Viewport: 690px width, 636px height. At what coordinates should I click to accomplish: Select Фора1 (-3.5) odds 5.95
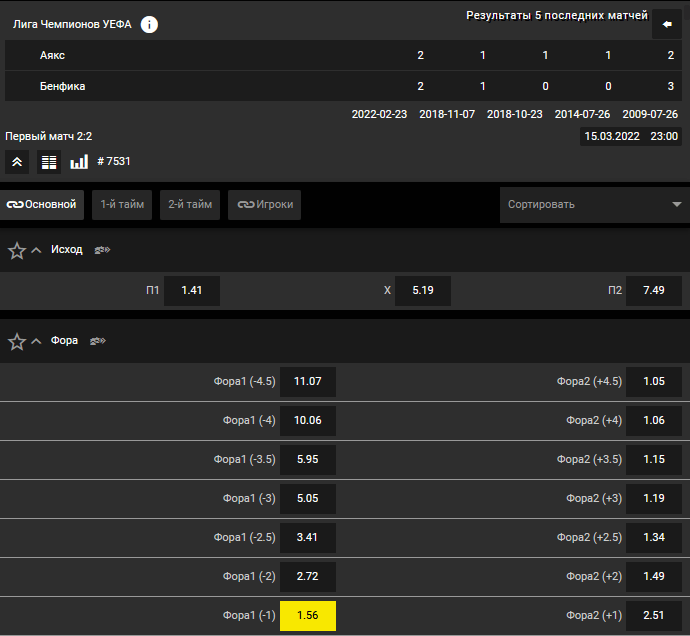[x=308, y=460]
